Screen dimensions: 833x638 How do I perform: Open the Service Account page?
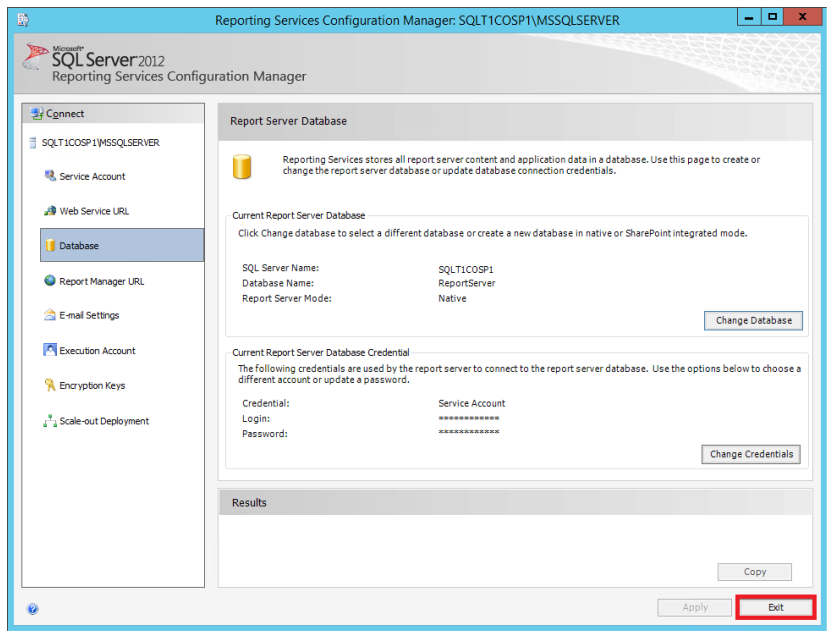tap(92, 176)
